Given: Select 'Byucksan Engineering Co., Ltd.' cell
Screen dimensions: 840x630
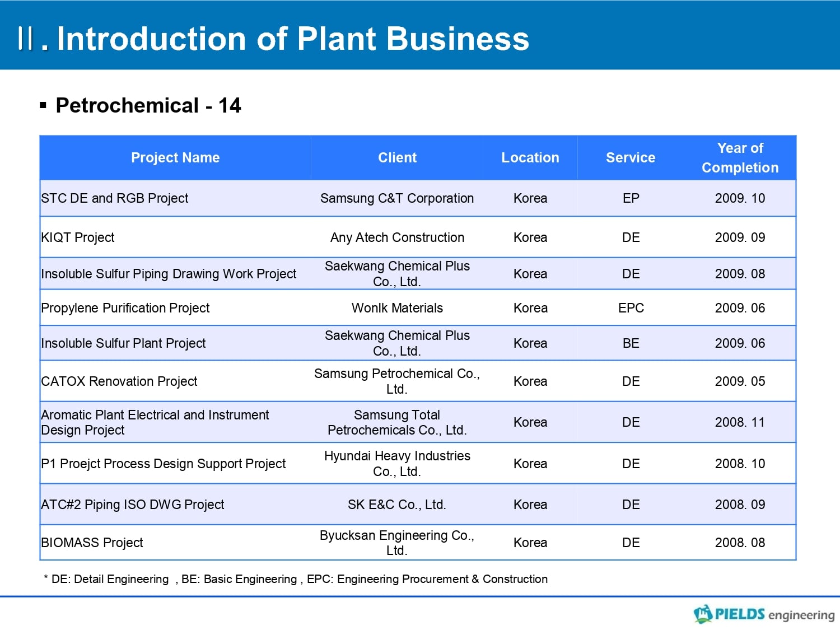Looking at the screenshot, I should point(397,543).
